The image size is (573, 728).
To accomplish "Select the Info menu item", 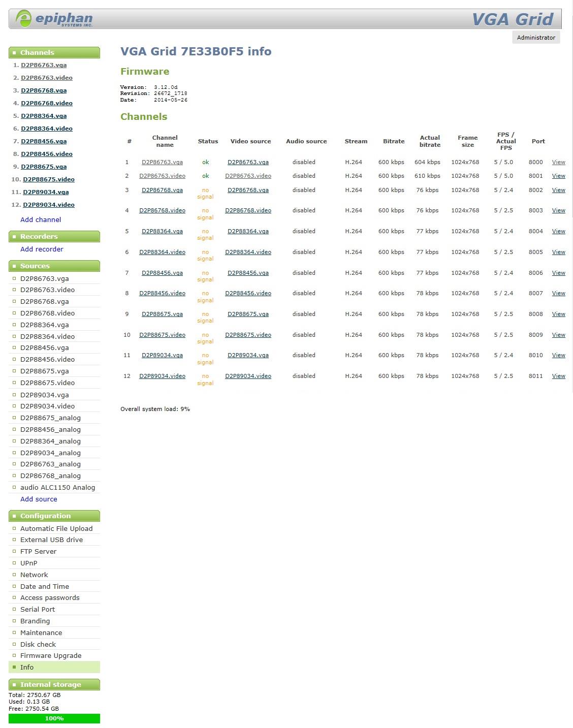I will [27, 667].
